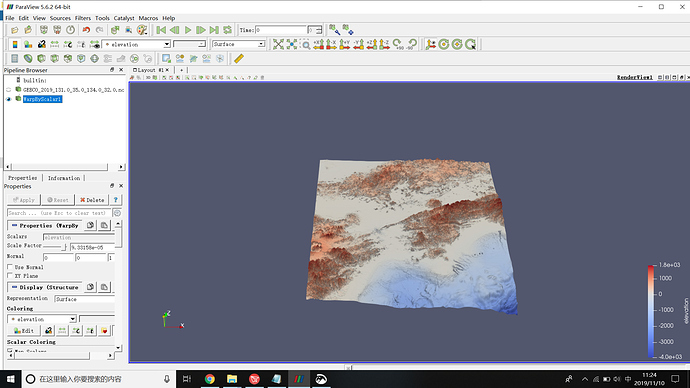Open the Filters menu
Viewport: 690px width, 388px height.
[x=83, y=18]
